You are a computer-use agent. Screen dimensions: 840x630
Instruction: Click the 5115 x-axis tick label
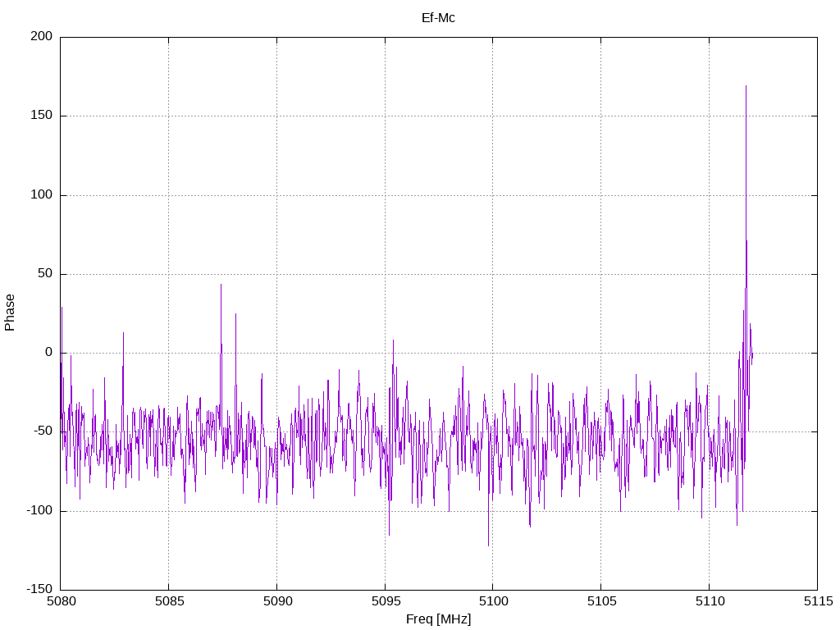[816, 602]
